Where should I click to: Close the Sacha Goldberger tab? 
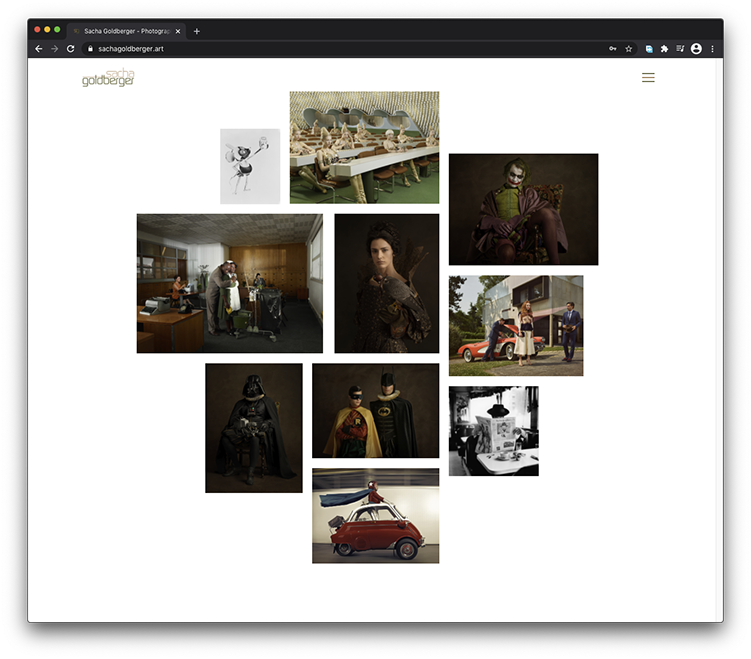tap(178, 31)
